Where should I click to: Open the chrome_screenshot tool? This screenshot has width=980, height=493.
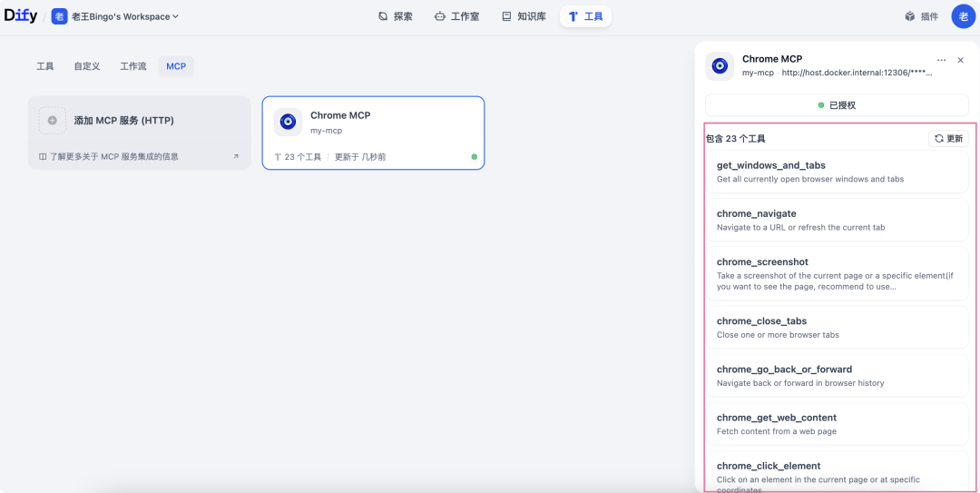coord(837,274)
